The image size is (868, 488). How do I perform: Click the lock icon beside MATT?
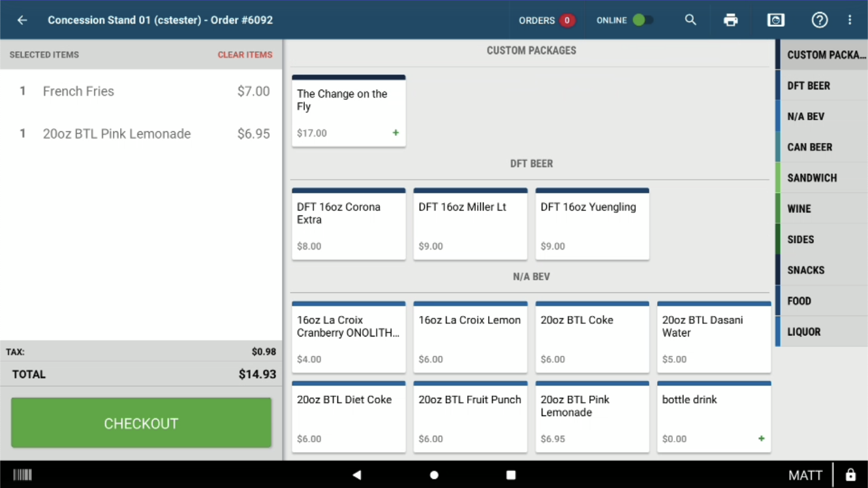pos(850,475)
